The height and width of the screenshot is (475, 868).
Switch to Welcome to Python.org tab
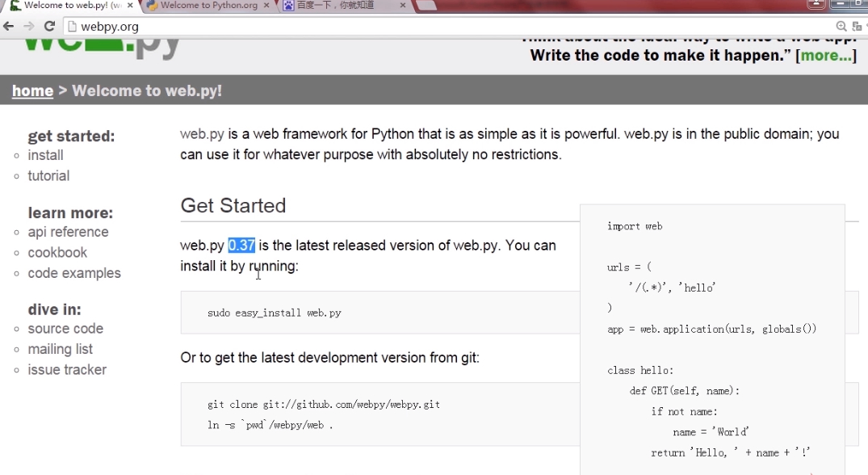pyautogui.click(x=208, y=6)
